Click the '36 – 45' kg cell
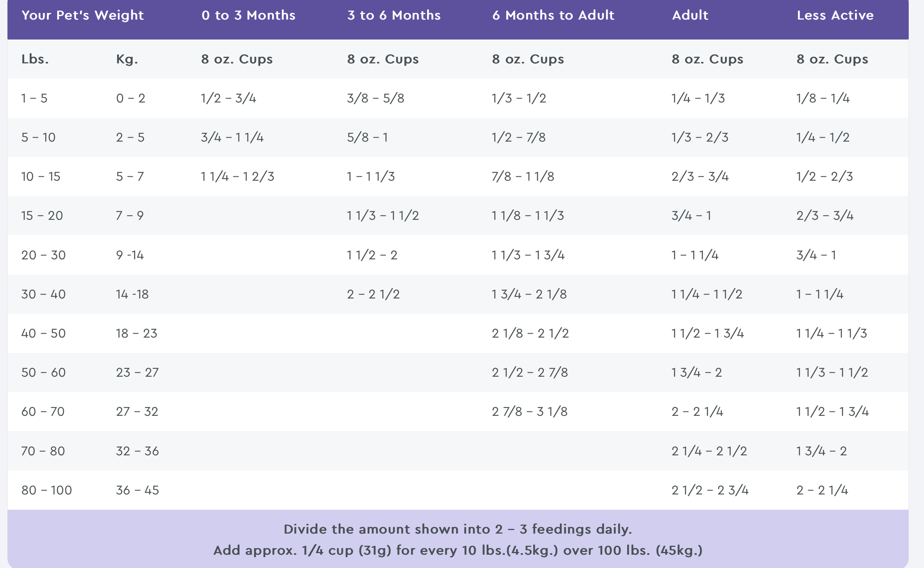Screen dimensions: 924x568 (x=137, y=490)
